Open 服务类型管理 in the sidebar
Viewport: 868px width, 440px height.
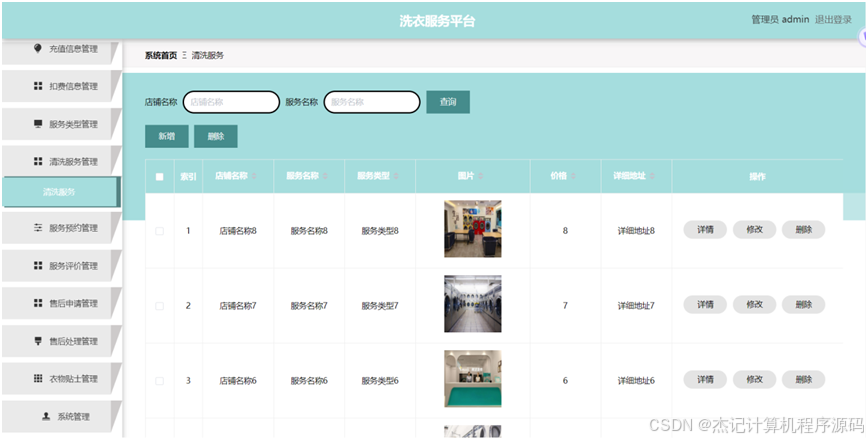[61, 124]
